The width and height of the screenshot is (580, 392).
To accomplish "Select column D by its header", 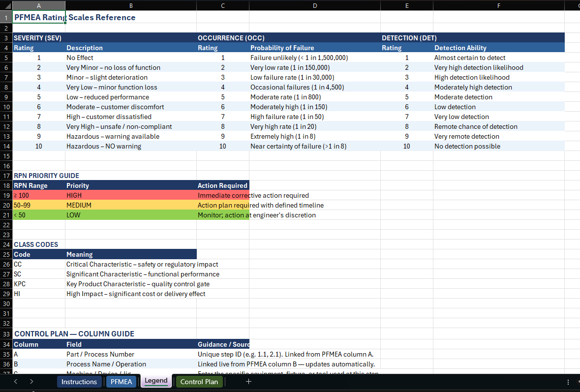I will [314, 5].
